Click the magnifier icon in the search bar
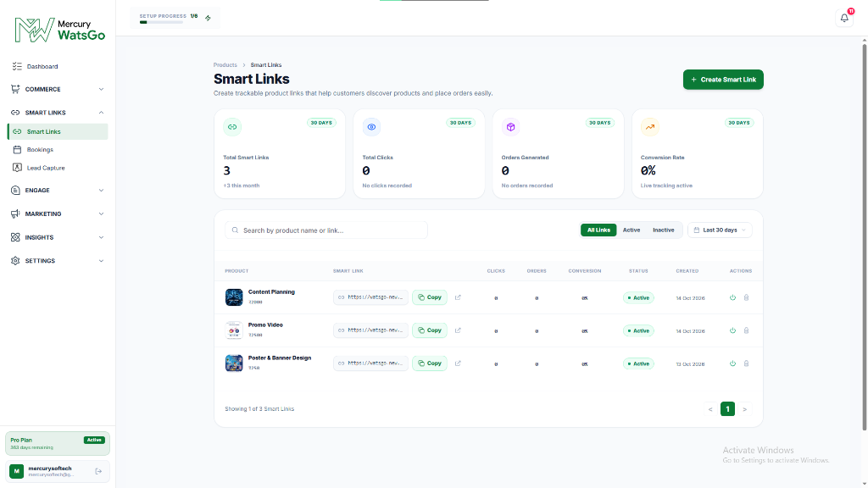The image size is (868, 488). [x=236, y=230]
